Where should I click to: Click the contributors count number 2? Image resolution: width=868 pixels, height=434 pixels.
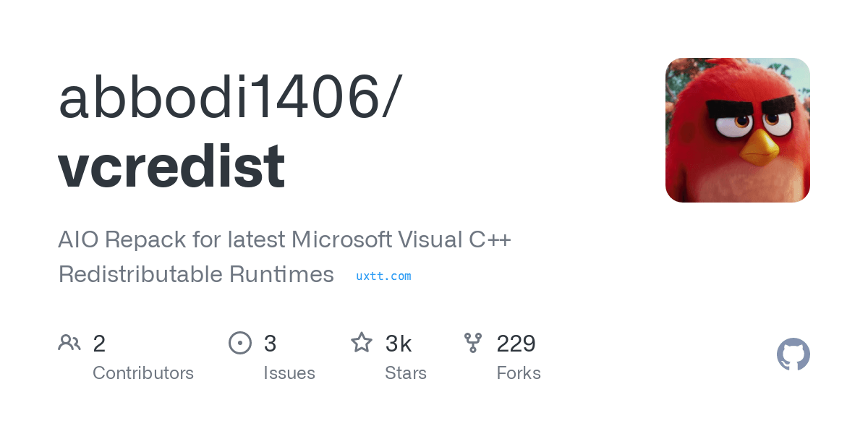[99, 344]
